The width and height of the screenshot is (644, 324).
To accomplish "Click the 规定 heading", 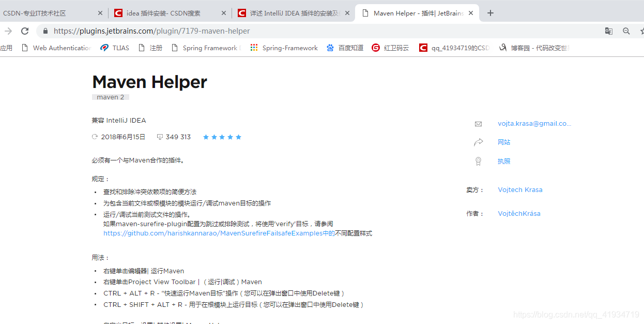I will click(101, 179).
